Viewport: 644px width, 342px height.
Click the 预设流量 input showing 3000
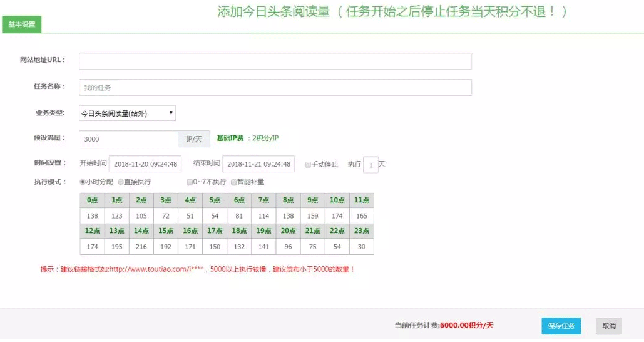(128, 138)
